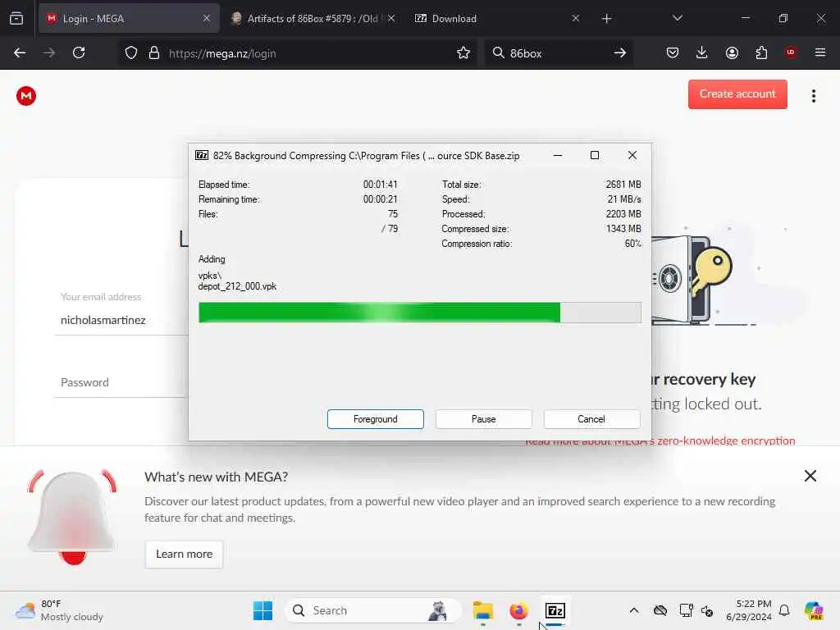Open 7-Zip from the taskbar

[x=555, y=610]
